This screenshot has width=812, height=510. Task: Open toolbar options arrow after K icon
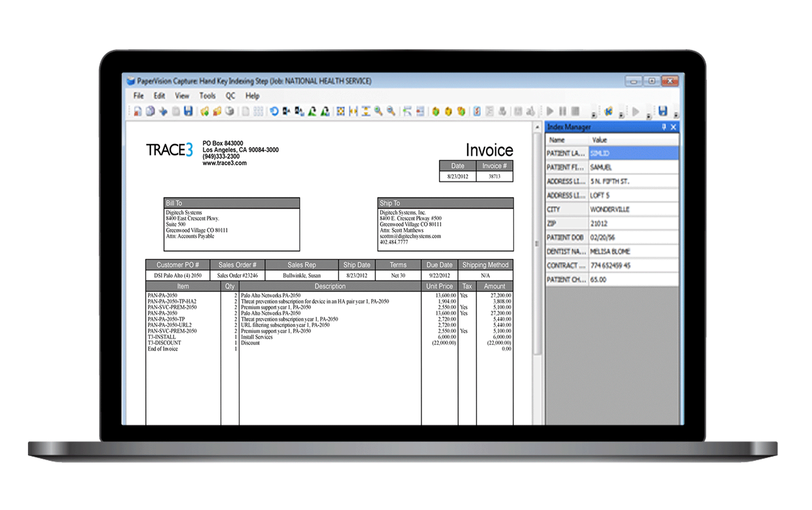point(621,115)
